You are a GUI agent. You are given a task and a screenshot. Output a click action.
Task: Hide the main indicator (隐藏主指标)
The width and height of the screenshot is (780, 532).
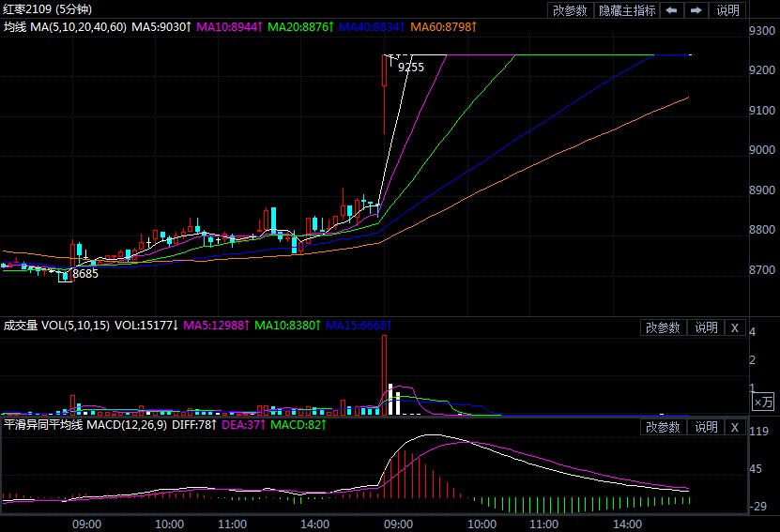tap(627, 10)
